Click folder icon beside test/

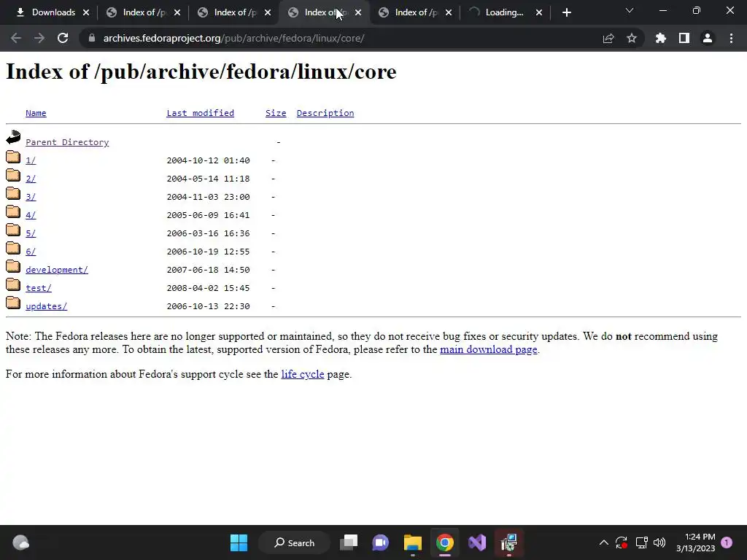[13, 285]
